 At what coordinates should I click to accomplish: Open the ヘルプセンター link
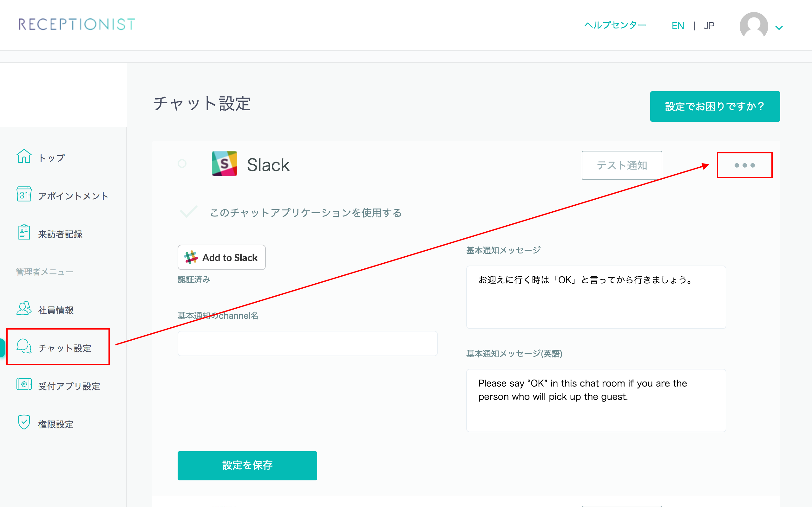point(615,25)
